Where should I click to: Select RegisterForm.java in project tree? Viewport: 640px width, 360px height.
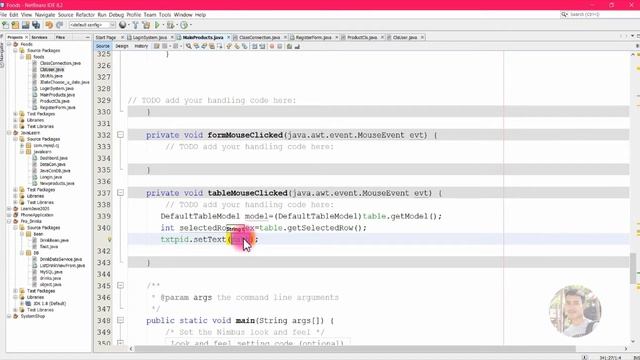click(x=58, y=107)
